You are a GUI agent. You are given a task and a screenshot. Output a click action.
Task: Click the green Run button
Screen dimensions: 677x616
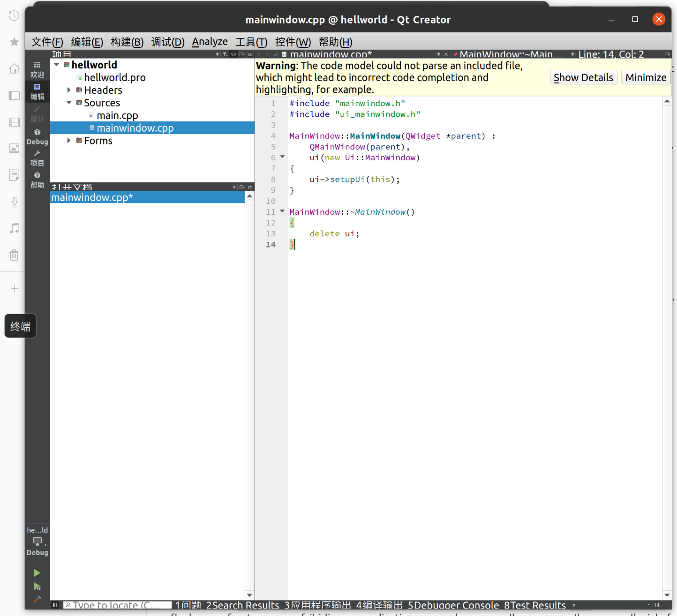(37, 573)
